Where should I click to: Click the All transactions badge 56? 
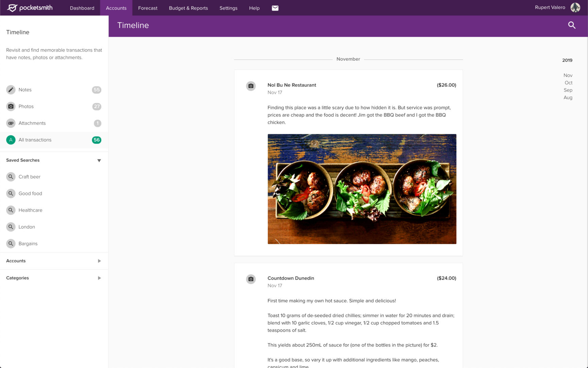coord(97,140)
